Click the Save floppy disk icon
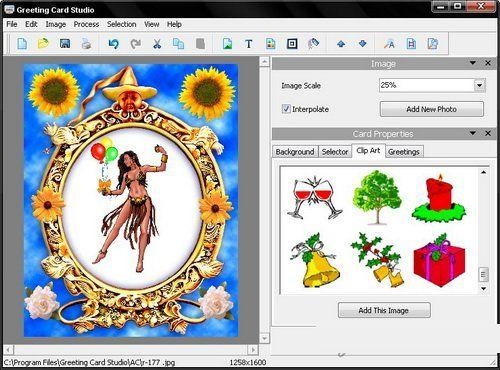The width and height of the screenshot is (500, 370). click(65, 44)
